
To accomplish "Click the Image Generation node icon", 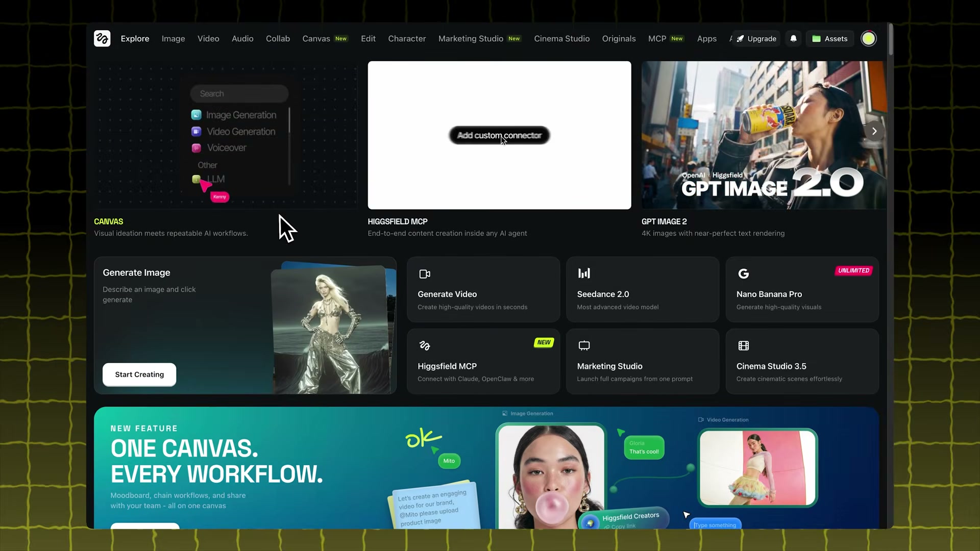I will 196,115.
